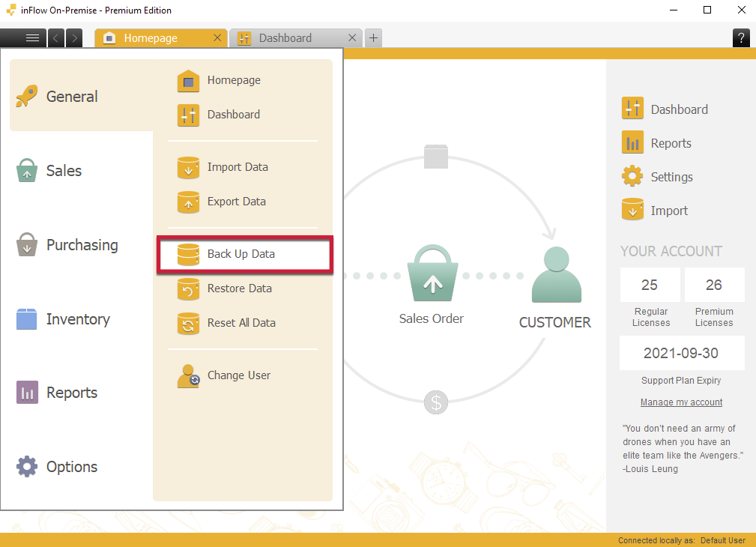The height and width of the screenshot is (547, 756).
Task: Switch to the Dashboard tab
Action: 296,37
